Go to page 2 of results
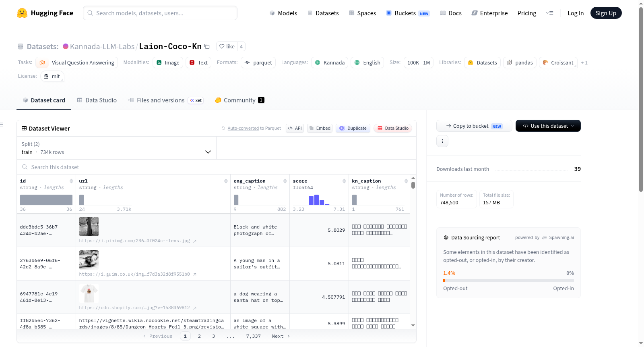This screenshot has width=644, height=347. point(199,336)
